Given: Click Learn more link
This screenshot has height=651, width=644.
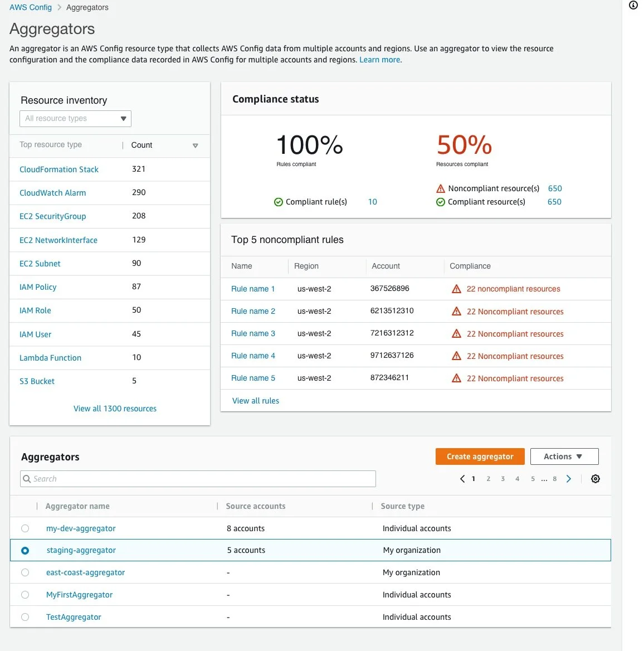Looking at the screenshot, I should [x=380, y=60].
